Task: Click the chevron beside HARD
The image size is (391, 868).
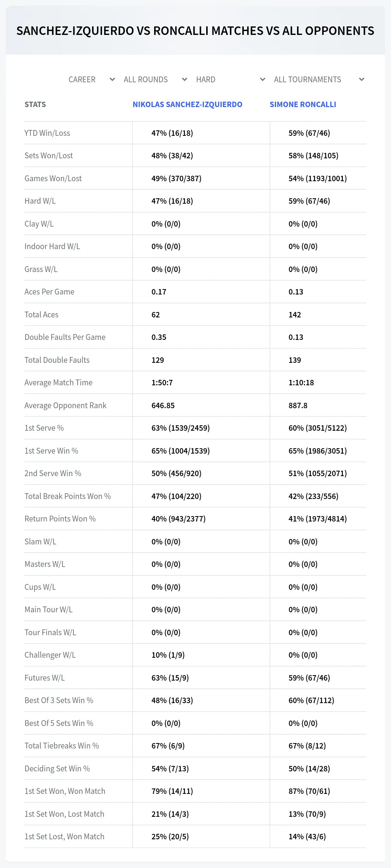Action: pyautogui.click(x=262, y=80)
